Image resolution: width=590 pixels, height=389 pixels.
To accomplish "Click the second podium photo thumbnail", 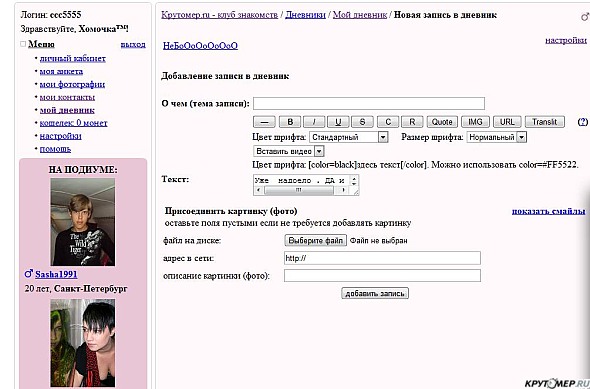I will tap(83, 343).
